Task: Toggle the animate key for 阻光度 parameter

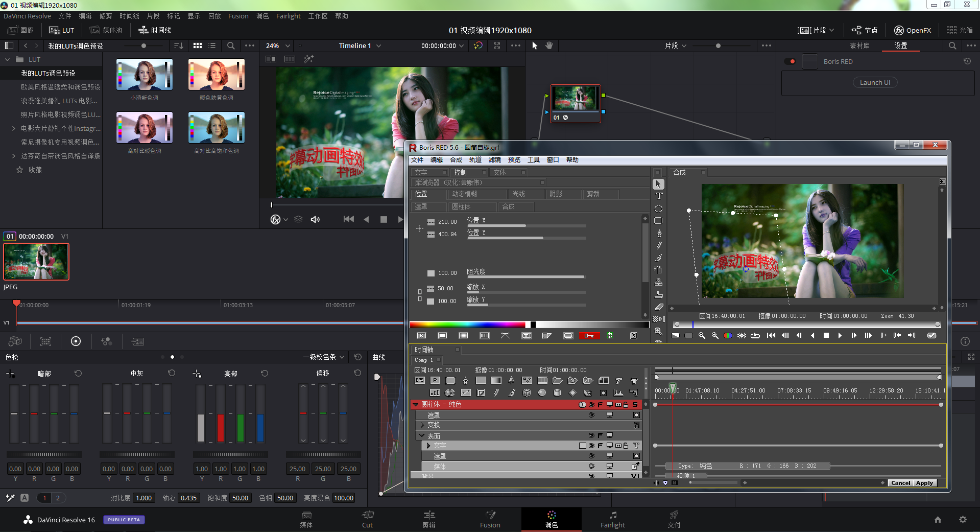Action: (x=431, y=273)
